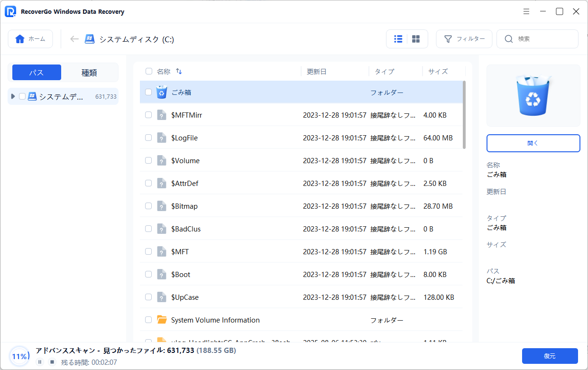Screen dimensions: 588x370
Task: Tick the $MFTMirr file checkbox
Action: tap(148, 115)
